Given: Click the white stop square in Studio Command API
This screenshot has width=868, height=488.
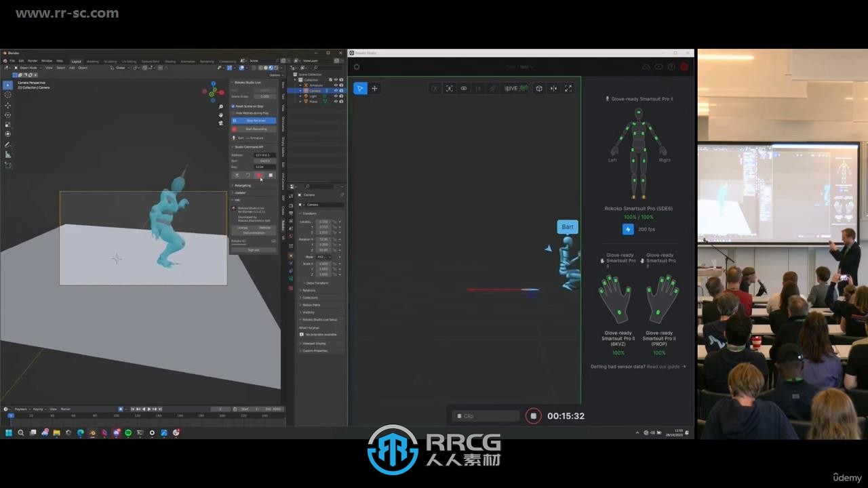Looking at the screenshot, I should [271, 175].
